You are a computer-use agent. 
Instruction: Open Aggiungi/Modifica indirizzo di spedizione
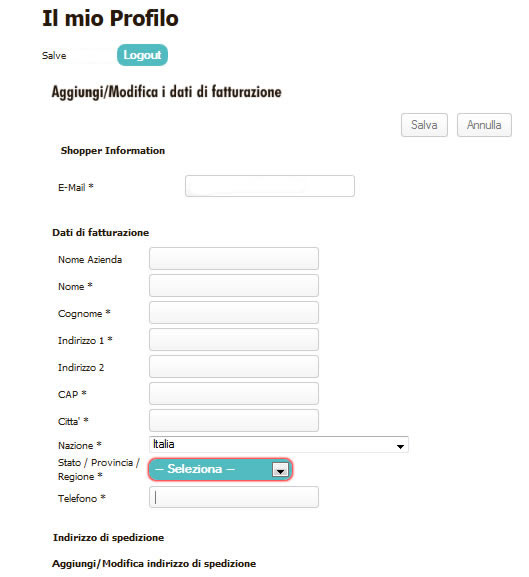(154, 564)
